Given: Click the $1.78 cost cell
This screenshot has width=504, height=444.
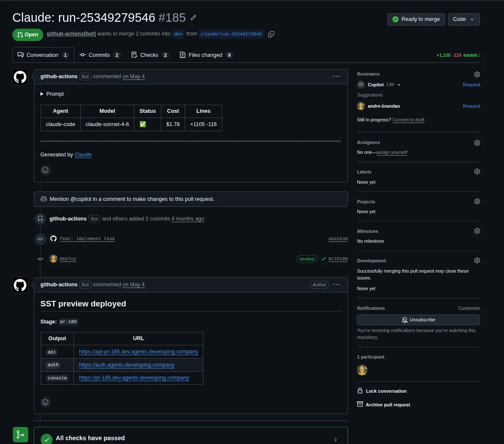Looking at the screenshot, I should tap(173, 124).
